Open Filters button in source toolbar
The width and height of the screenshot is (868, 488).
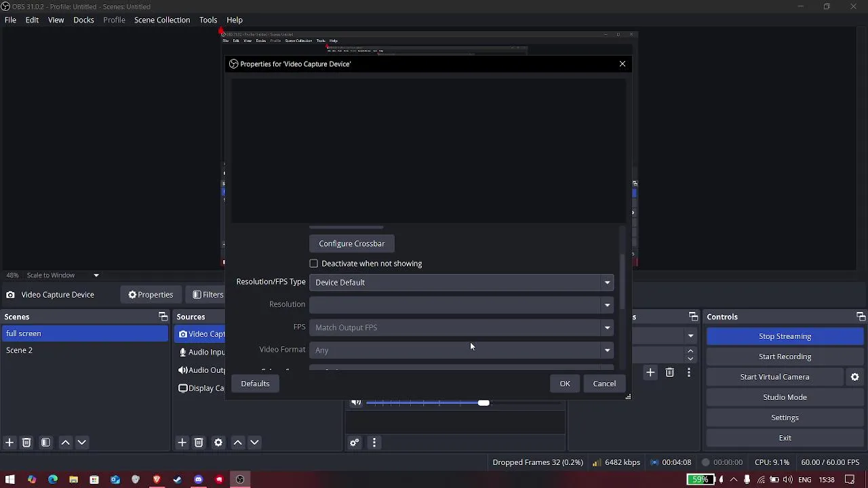[x=208, y=295]
